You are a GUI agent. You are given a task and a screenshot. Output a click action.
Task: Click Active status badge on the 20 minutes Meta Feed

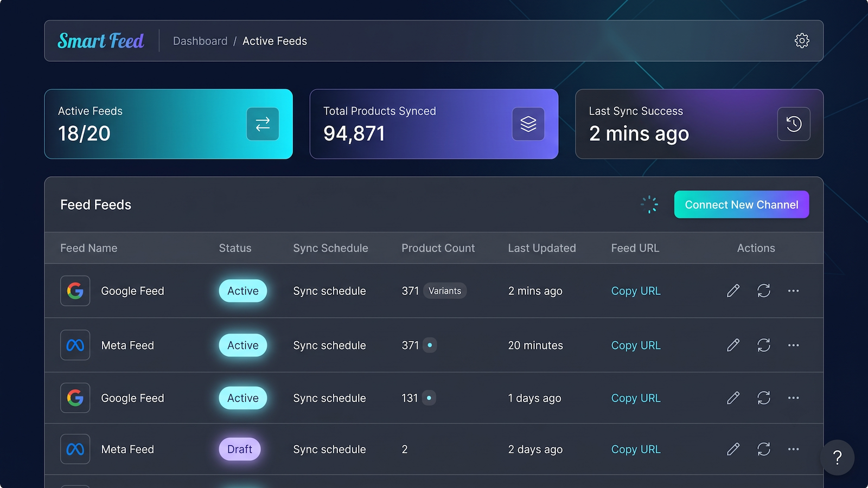(x=243, y=345)
